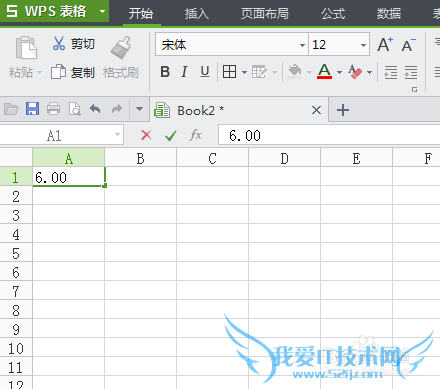Expand border styles dropdown arrow

(244, 72)
